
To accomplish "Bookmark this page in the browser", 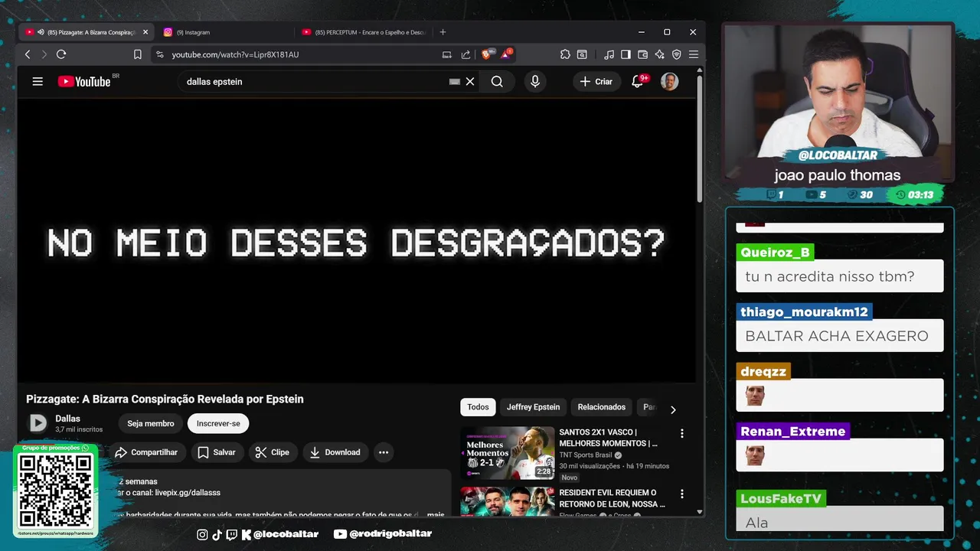I will [x=138, y=54].
